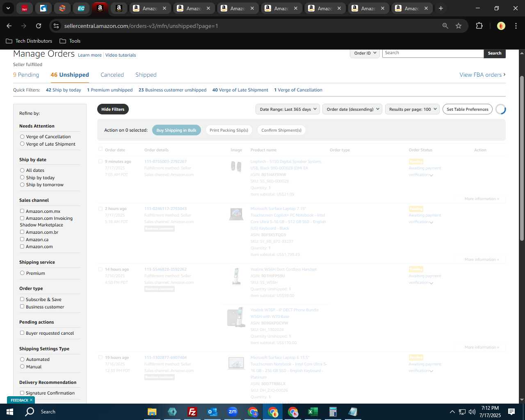This screenshot has height=420, width=525.
Task: Check the Buyer requested cancel filter
Action: pyautogui.click(x=22, y=333)
